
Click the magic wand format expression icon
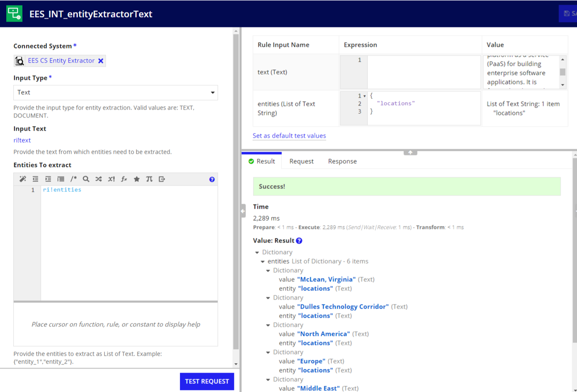coord(23,179)
